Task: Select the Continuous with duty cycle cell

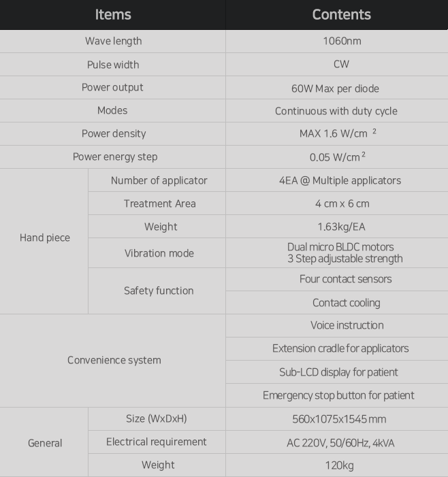Action: click(x=336, y=111)
